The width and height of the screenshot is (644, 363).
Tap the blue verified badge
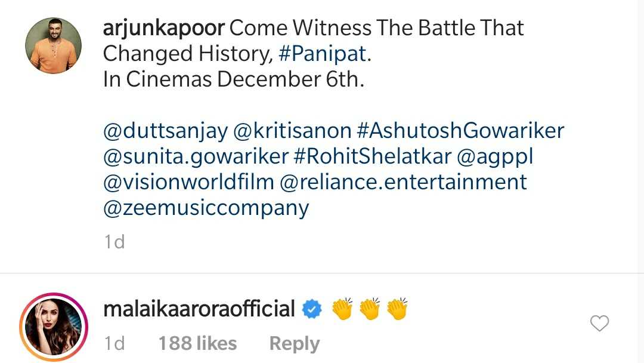[312, 309]
